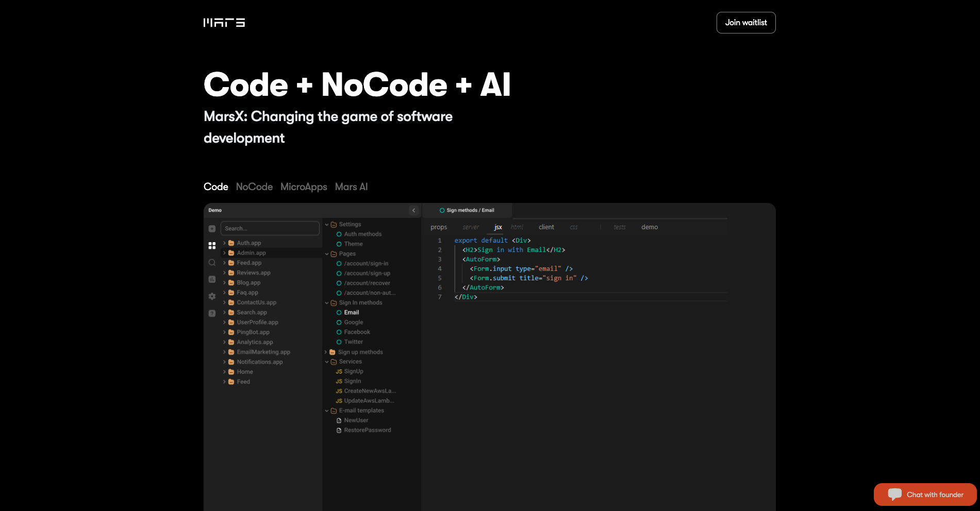Select the apps grid icon in the sidebar
980x511 pixels.
click(x=212, y=246)
